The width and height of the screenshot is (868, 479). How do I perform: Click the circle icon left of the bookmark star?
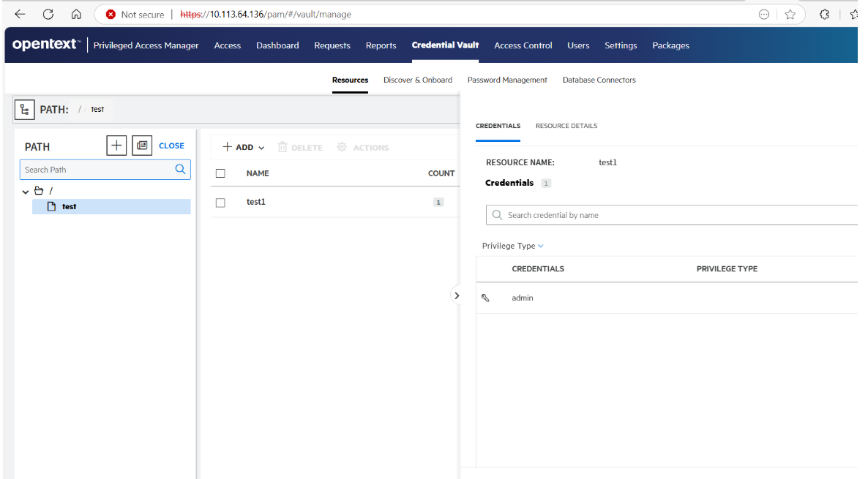pos(764,15)
